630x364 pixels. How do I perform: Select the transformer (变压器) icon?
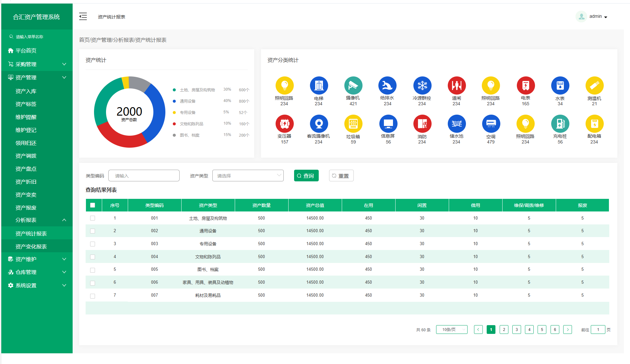tap(284, 124)
